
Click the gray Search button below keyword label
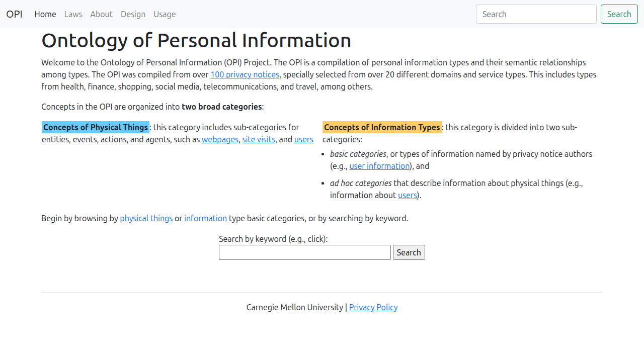[x=409, y=252]
